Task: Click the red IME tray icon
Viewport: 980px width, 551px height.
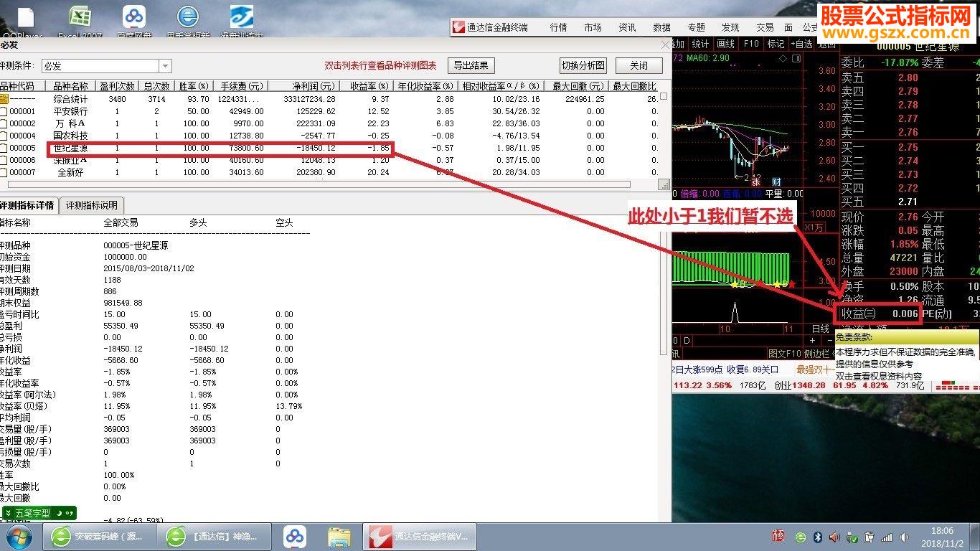Action: 778,536
